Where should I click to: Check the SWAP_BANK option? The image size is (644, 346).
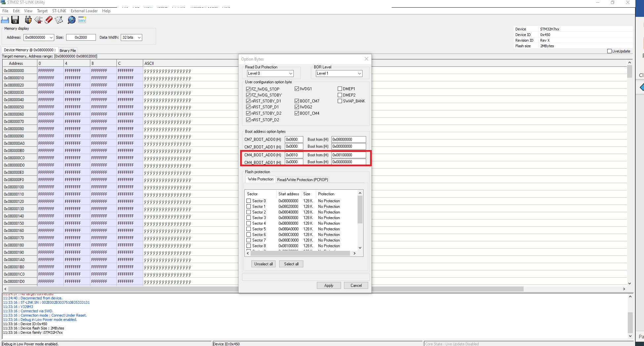pyautogui.click(x=340, y=101)
